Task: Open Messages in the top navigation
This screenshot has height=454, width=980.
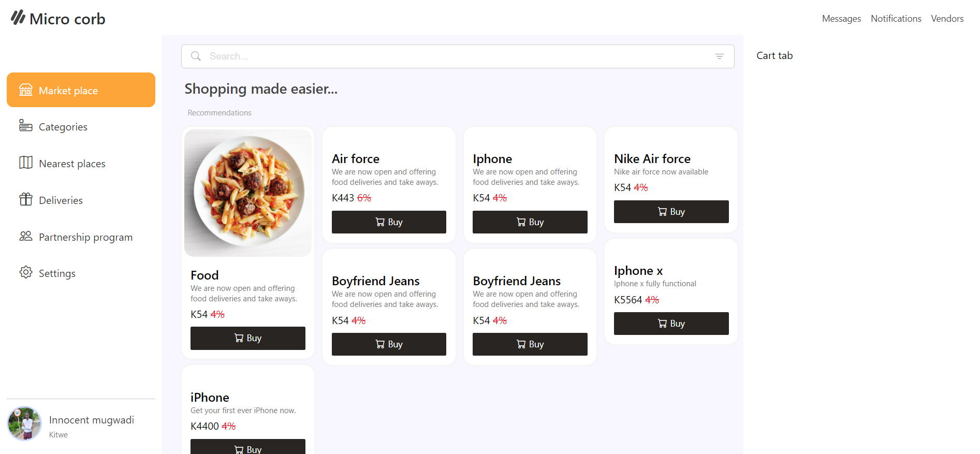Action: (x=841, y=19)
